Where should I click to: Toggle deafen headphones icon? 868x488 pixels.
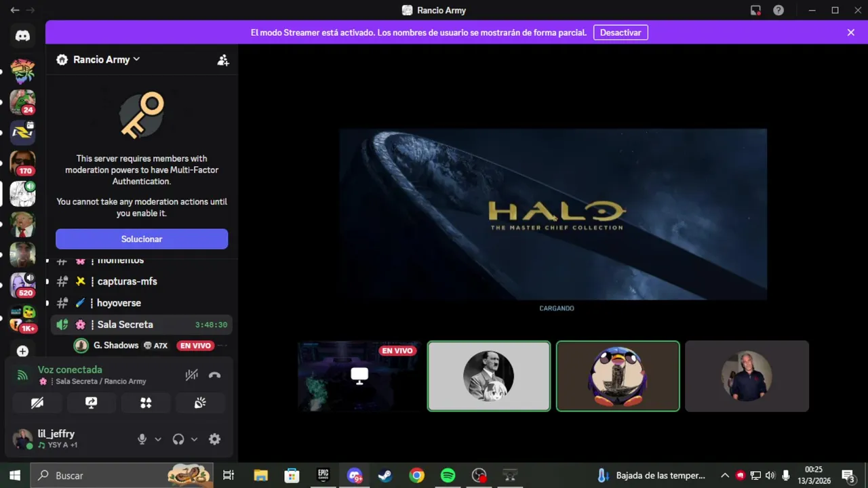point(178,439)
